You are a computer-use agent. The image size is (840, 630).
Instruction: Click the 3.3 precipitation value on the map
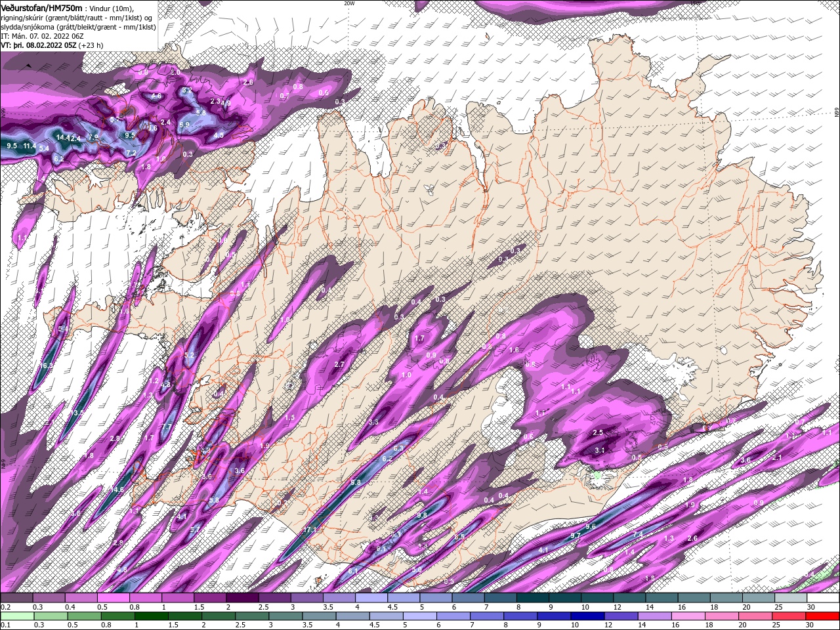coord(374,422)
